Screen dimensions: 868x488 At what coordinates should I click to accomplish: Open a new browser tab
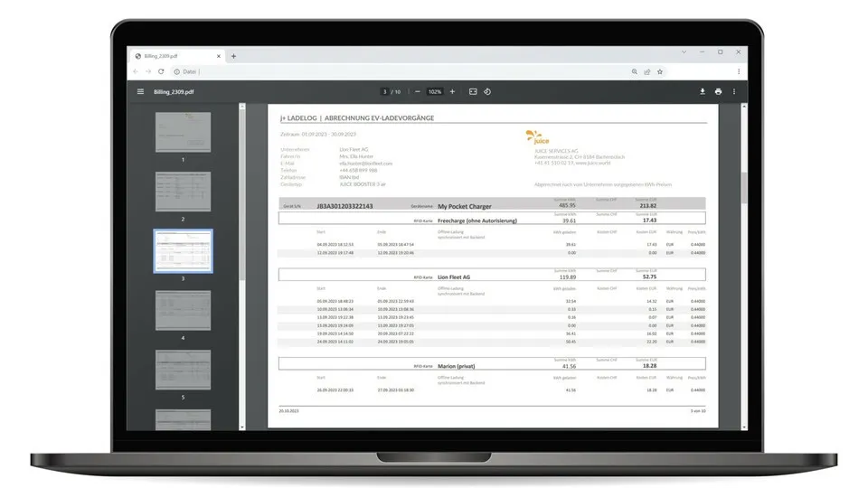(x=233, y=56)
